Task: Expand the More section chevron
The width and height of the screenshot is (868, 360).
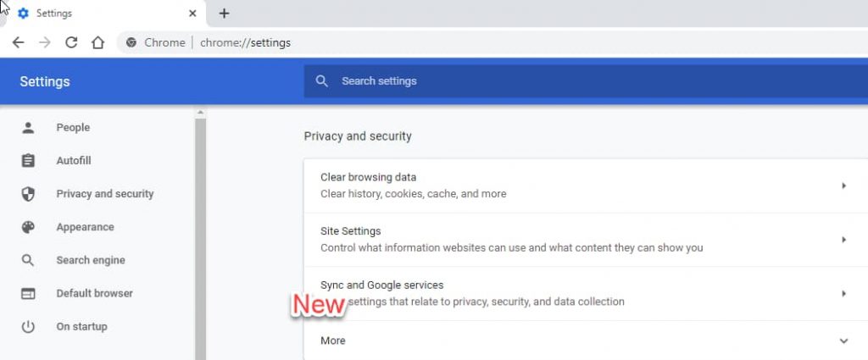Action: (x=843, y=341)
